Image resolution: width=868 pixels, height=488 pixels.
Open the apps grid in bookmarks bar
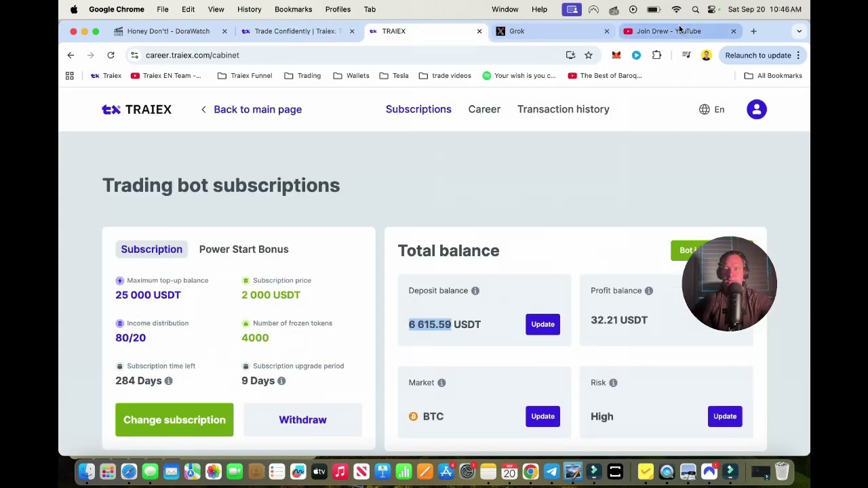(69, 76)
